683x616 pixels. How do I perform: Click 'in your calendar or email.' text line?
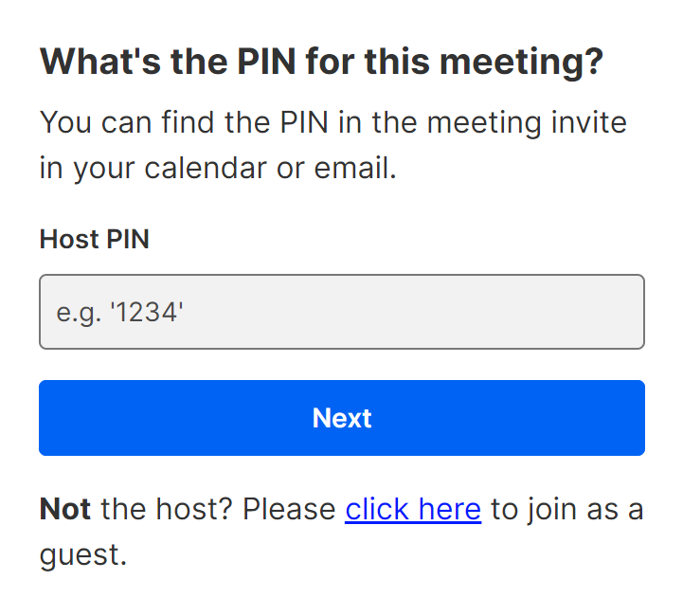217,170
